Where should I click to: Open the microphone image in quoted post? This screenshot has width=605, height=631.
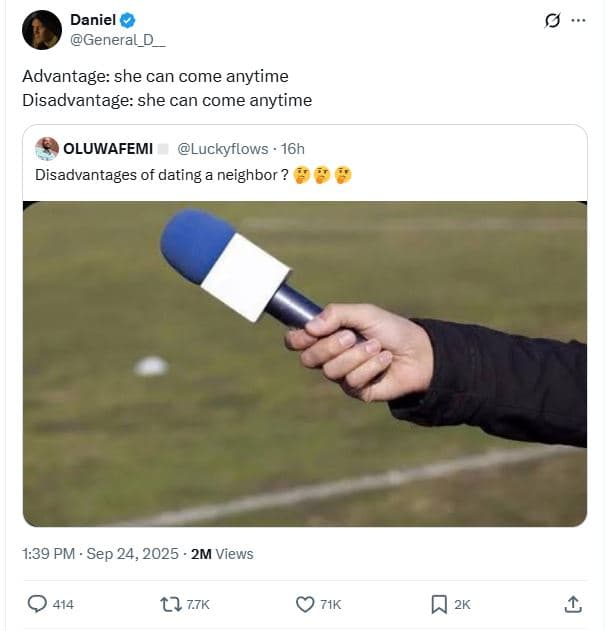coord(304,363)
